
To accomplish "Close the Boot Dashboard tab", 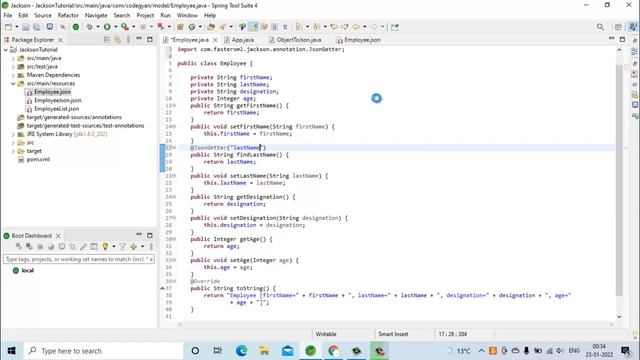I will pos(58,236).
